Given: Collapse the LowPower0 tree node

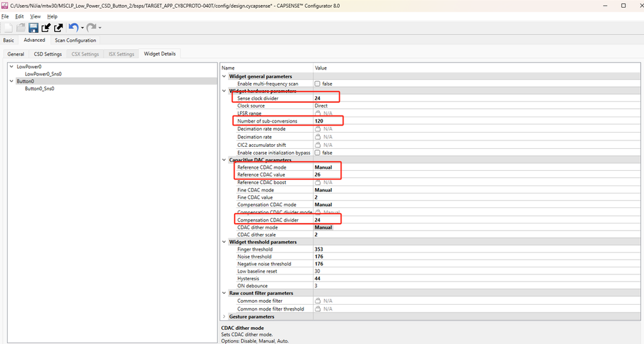Looking at the screenshot, I should (x=12, y=66).
